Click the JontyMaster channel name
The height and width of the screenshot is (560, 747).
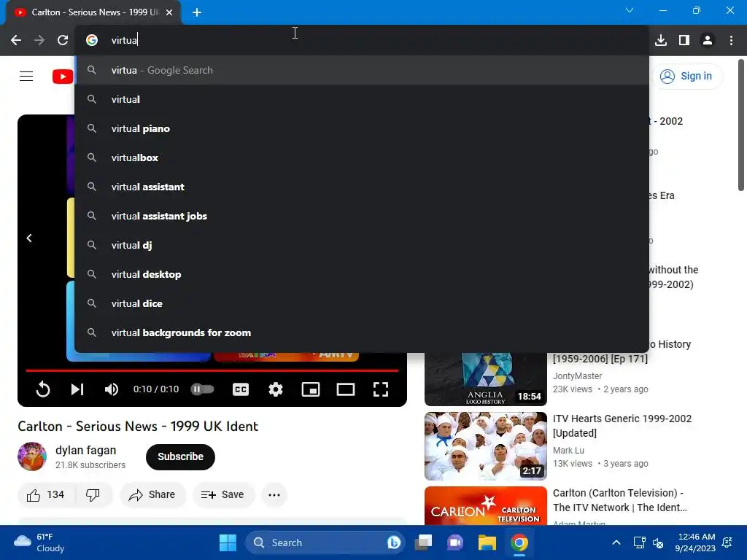click(578, 376)
